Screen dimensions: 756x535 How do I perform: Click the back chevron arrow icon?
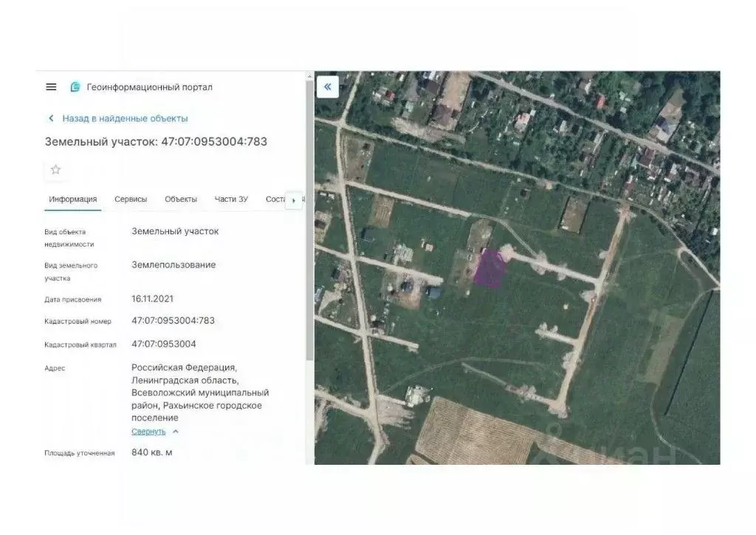51,118
